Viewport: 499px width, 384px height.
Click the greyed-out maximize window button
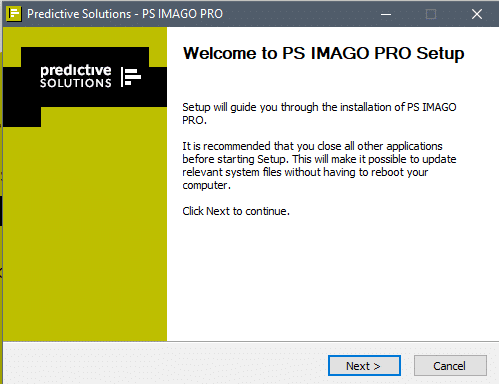pos(431,14)
